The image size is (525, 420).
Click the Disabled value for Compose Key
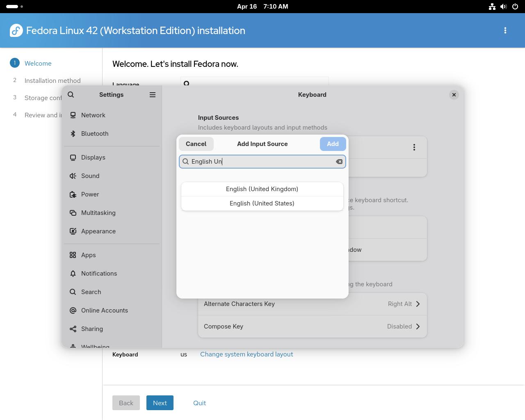click(x=399, y=326)
